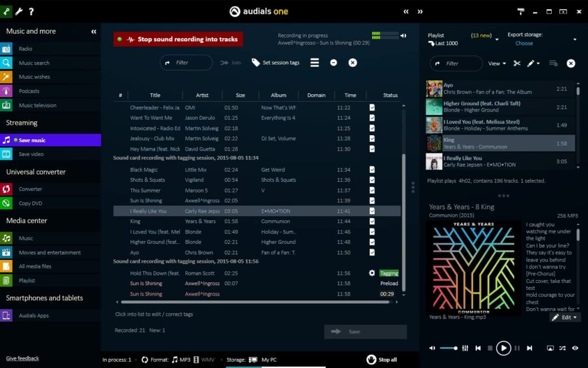The height and width of the screenshot is (368, 588).
Task: Toggle shuffle playback
Action: coord(563,348)
